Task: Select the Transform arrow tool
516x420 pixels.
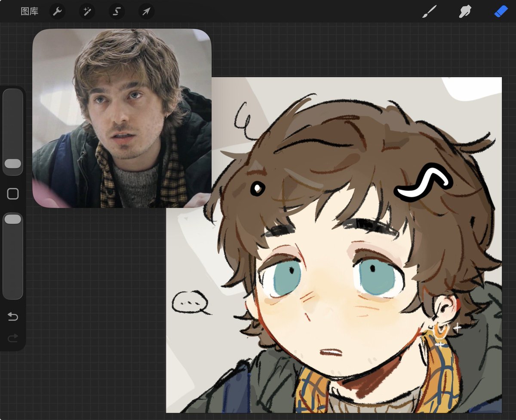Action: point(146,12)
